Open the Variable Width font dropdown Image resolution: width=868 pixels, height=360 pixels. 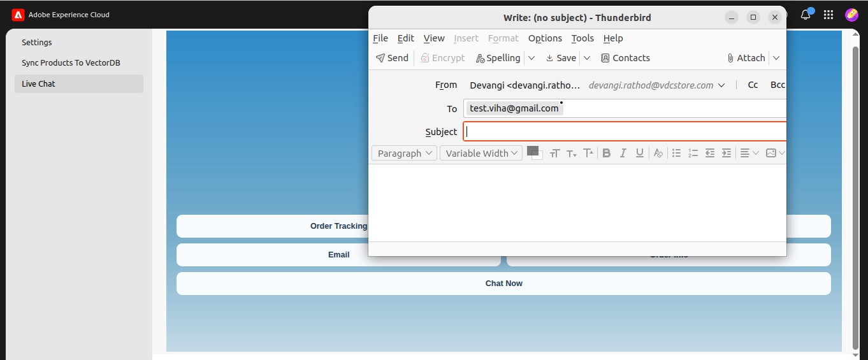point(481,153)
